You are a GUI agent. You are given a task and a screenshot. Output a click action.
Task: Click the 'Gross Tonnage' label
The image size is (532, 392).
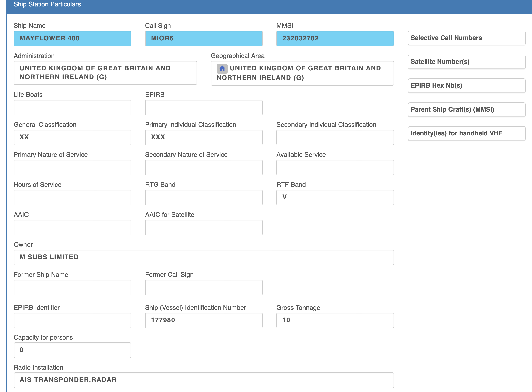[x=298, y=308]
